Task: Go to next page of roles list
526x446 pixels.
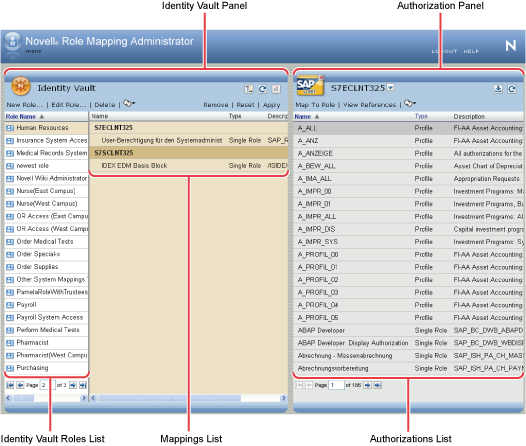Action: tap(72, 385)
